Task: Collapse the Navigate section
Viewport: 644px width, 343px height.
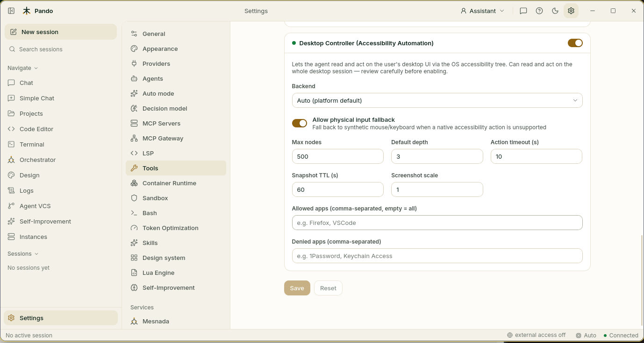Action: point(23,68)
